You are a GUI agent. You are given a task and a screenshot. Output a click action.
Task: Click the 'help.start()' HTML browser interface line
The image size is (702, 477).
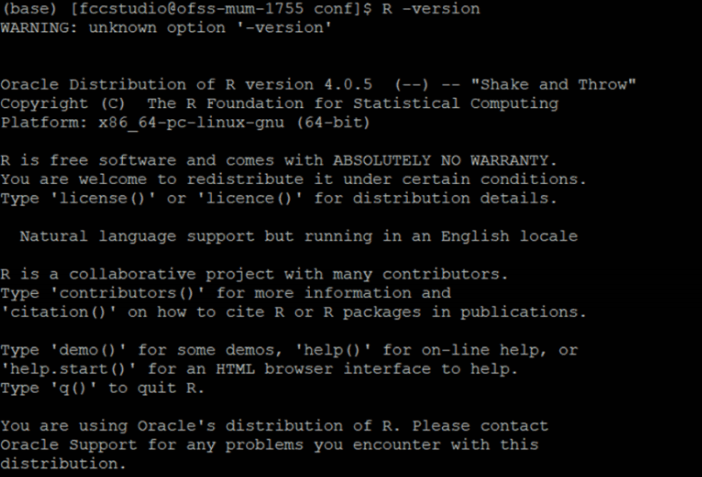[x=259, y=369]
